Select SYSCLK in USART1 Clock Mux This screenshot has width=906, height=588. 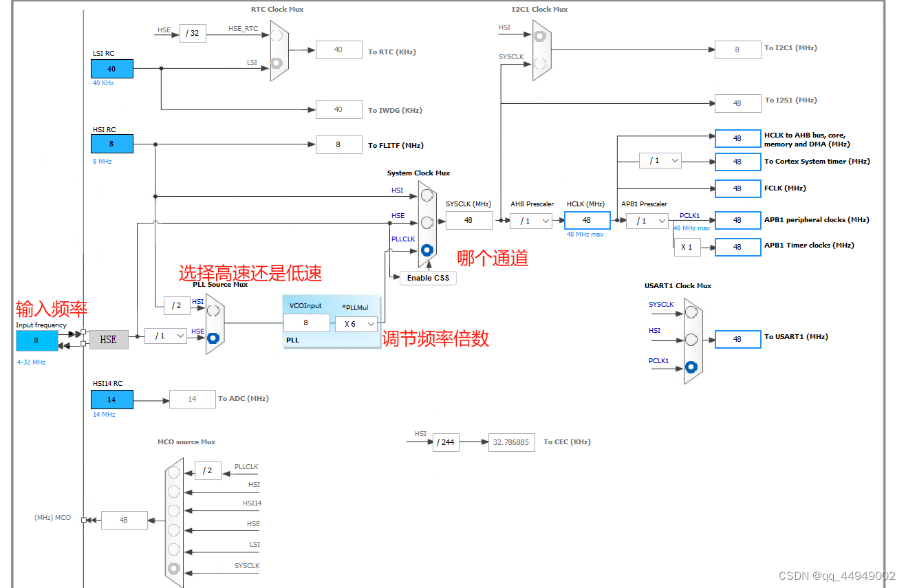tap(692, 313)
